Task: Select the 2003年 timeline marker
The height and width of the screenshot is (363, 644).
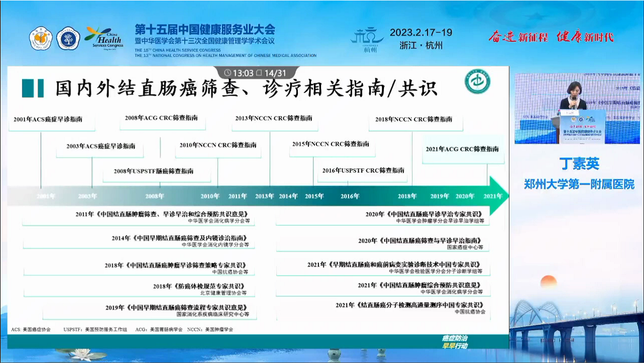Action: point(88,196)
